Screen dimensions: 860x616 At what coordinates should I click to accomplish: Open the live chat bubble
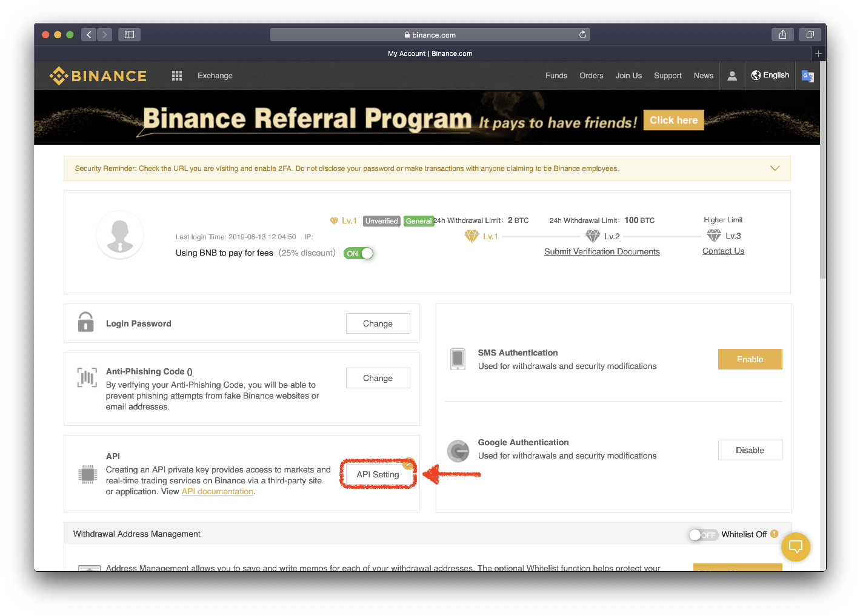pyautogui.click(x=796, y=547)
